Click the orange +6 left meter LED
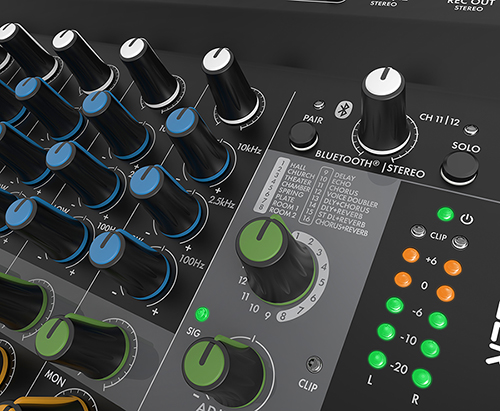 pos(411,255)
